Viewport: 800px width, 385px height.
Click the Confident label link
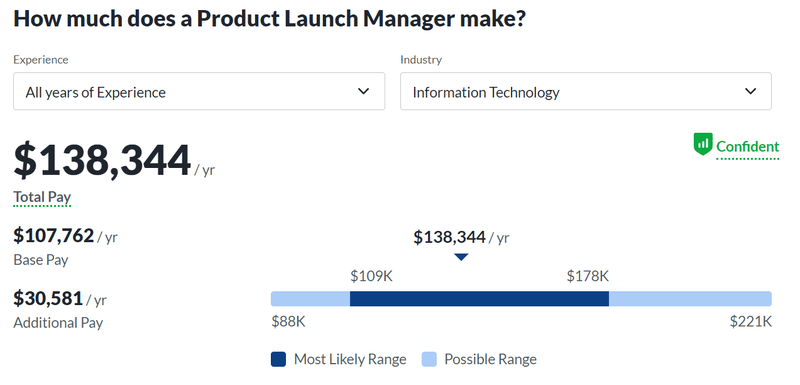[x=747, y=147]
